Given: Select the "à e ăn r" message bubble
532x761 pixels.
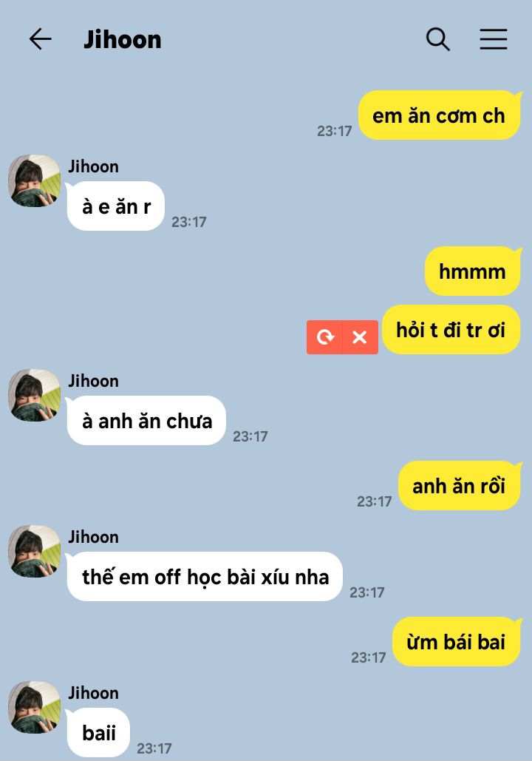Looking at the screenshot, I should pyautogui.click(x=115, y=206).
